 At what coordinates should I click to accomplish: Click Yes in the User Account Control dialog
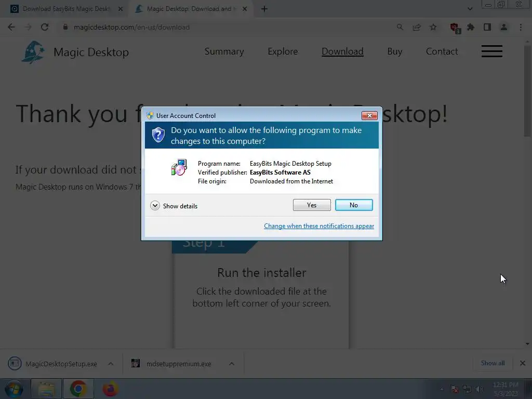click(312, 205)
